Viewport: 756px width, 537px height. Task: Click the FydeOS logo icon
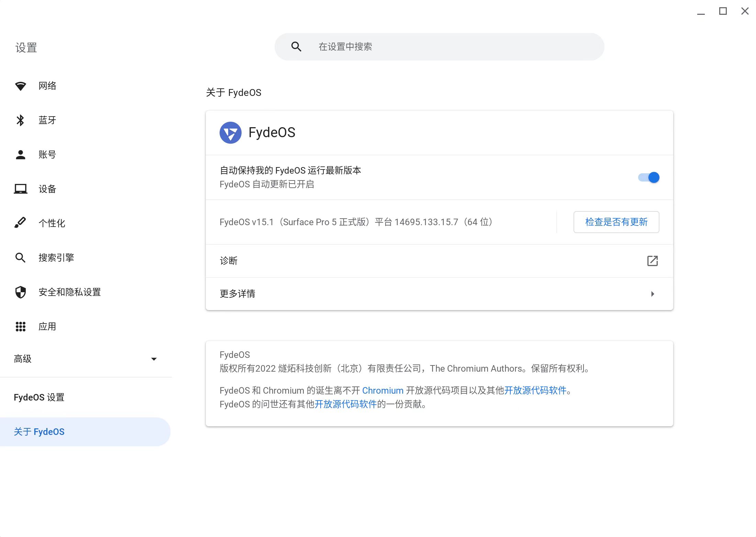(x=231, y=132)
